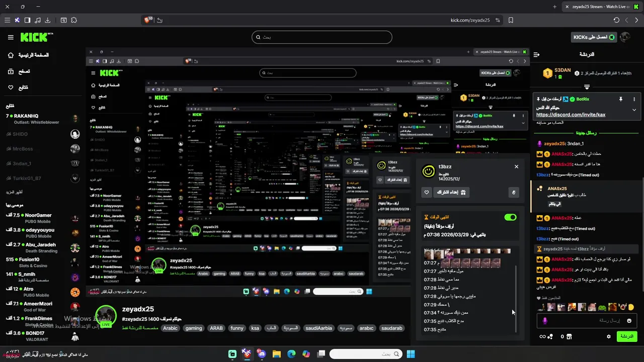Click the Brave Leo AI icon in the toolbar
Image resolution: width=644 pixels, height=362 pixels.
(x=17, y=20)
